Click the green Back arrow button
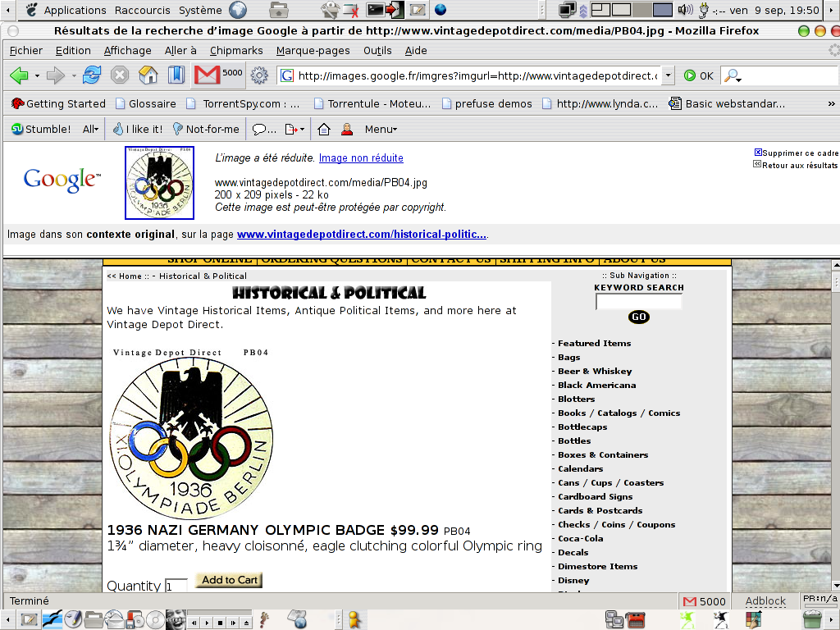Screen dimensions: 840x630 click(x=19, y=75)
